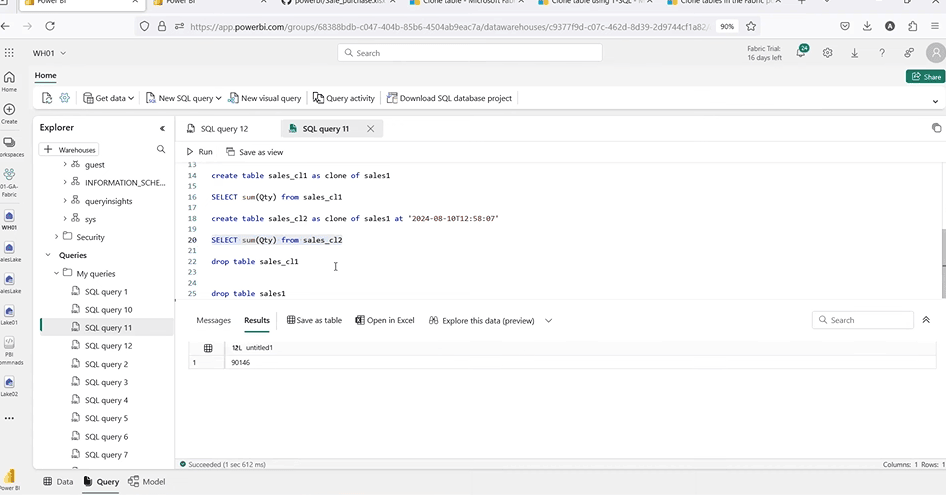
Task: Click the copy icon beside the query tabs
Action: click(x=936, y=127)
